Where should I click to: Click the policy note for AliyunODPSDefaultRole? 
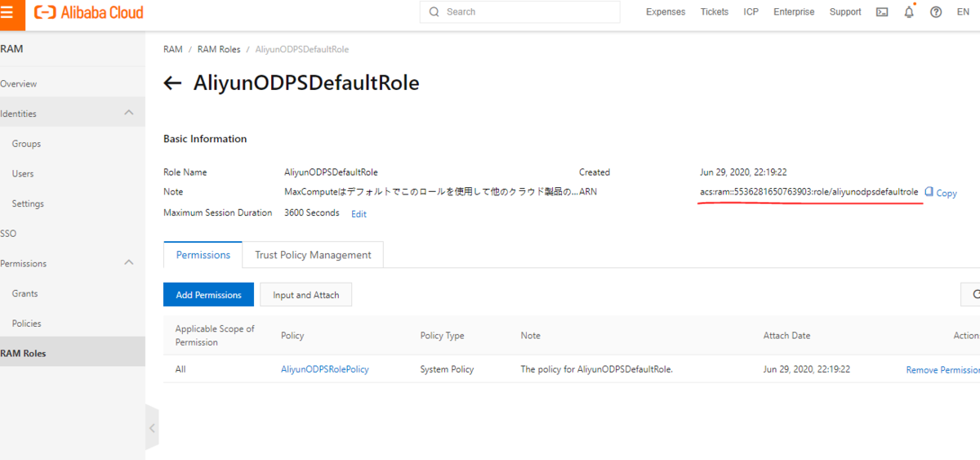[596, 369]
